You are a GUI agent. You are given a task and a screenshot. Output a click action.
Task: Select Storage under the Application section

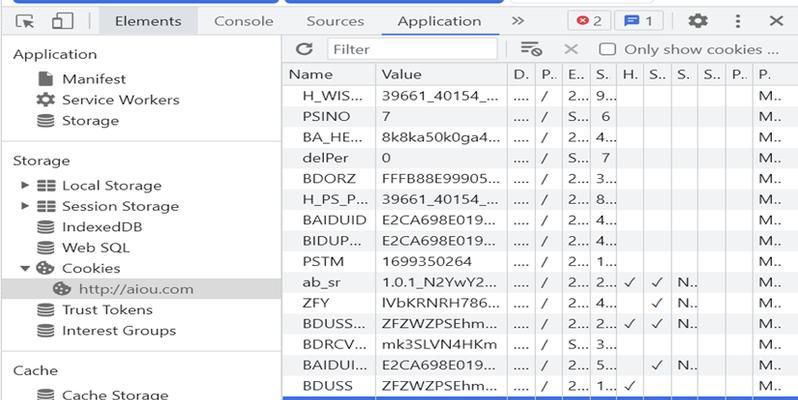90,121
